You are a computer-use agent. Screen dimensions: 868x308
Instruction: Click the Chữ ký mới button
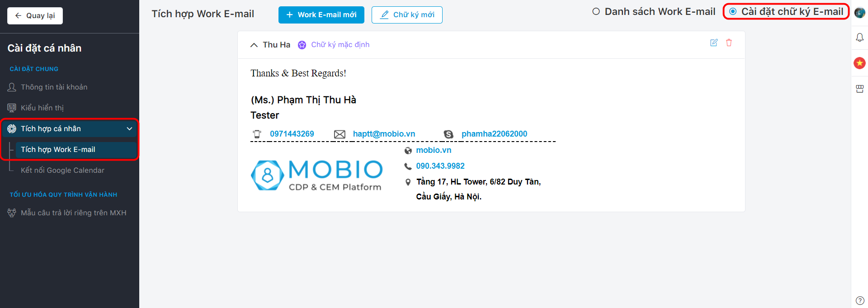pos(407,14)
